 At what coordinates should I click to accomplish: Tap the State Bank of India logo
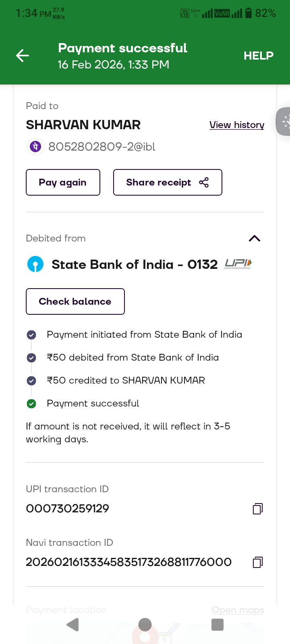coord(35,264)
